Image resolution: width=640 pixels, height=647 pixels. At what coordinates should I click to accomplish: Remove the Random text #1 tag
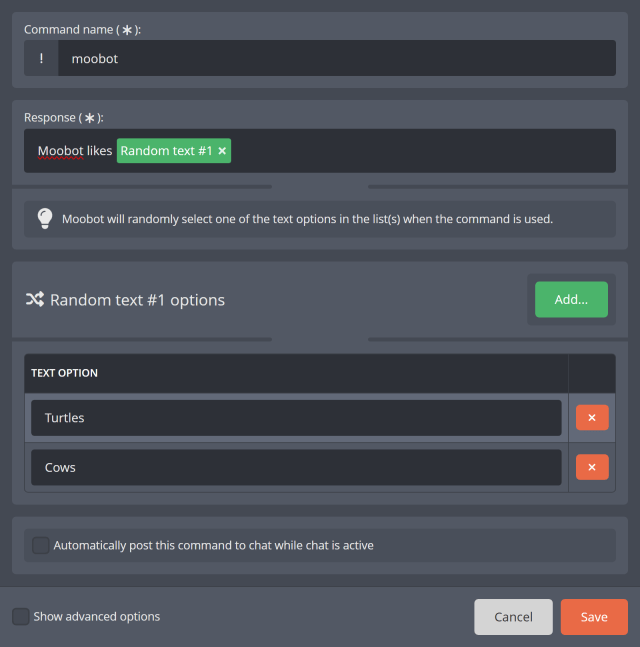click(x=222, y=151)
